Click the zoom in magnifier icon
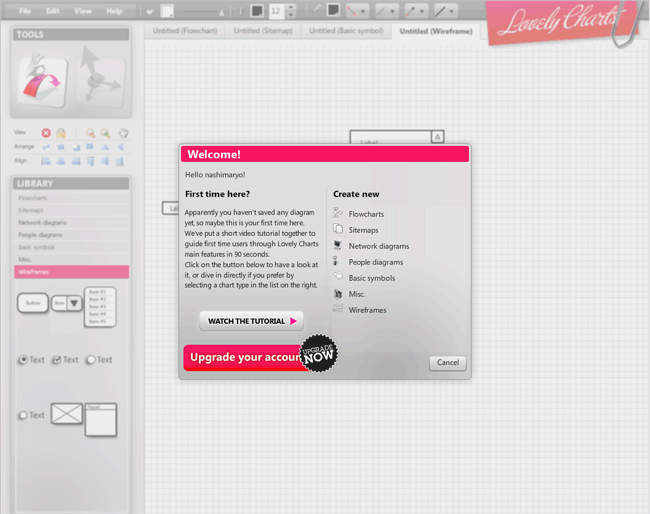 105,133
